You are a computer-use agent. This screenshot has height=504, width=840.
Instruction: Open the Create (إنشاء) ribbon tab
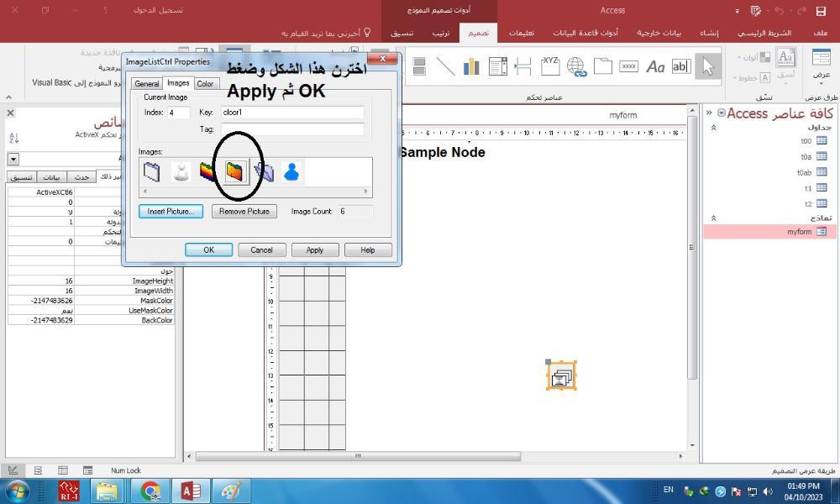[x=709, y=33]
